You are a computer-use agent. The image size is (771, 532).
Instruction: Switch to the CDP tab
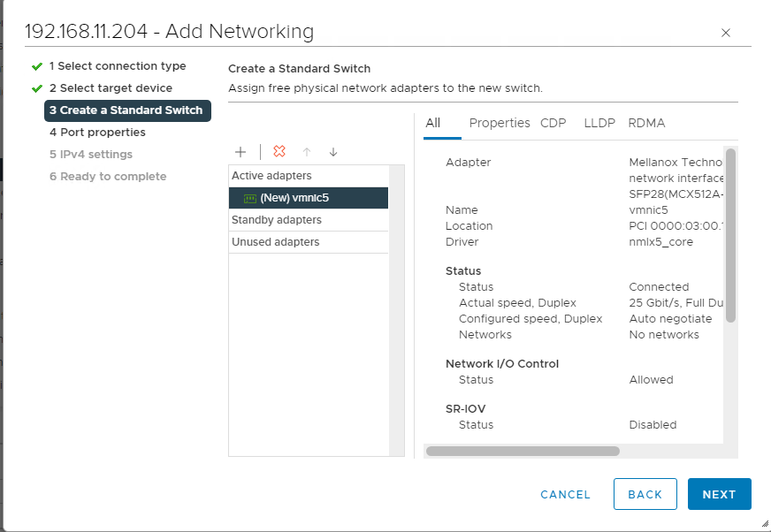point(553,123)
